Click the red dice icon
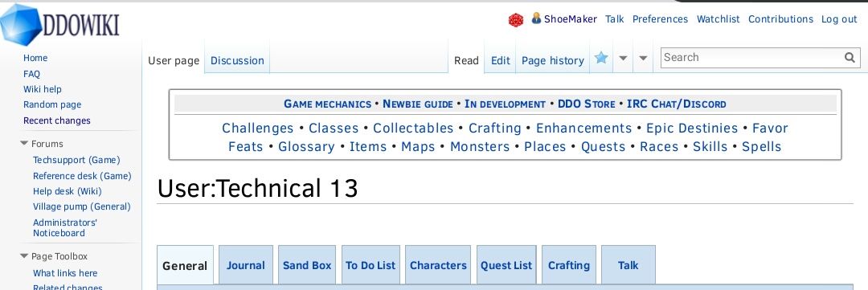 516,20
